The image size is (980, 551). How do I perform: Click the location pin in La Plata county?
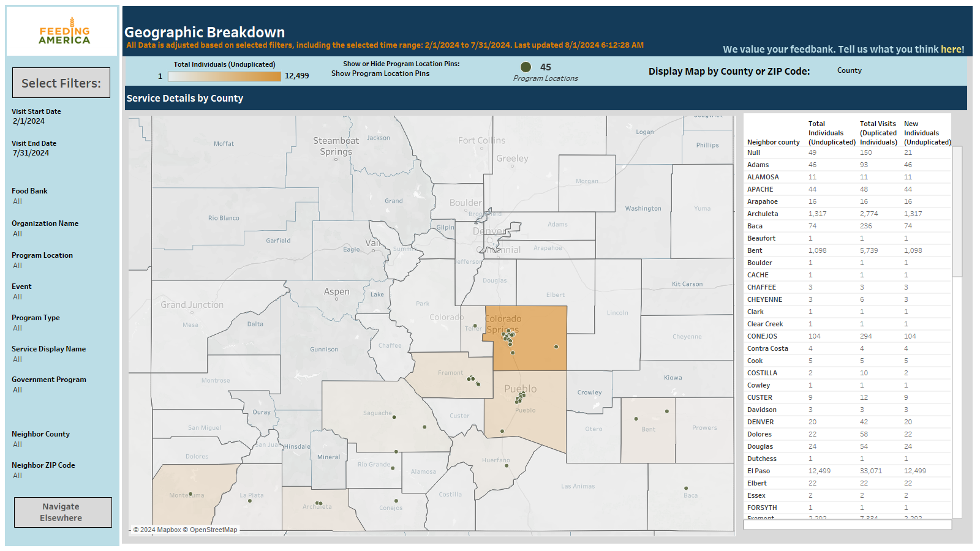point(250,501)
